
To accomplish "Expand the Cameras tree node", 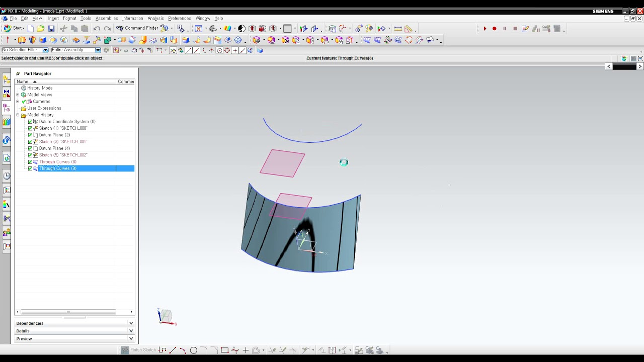I will [18, 102].
